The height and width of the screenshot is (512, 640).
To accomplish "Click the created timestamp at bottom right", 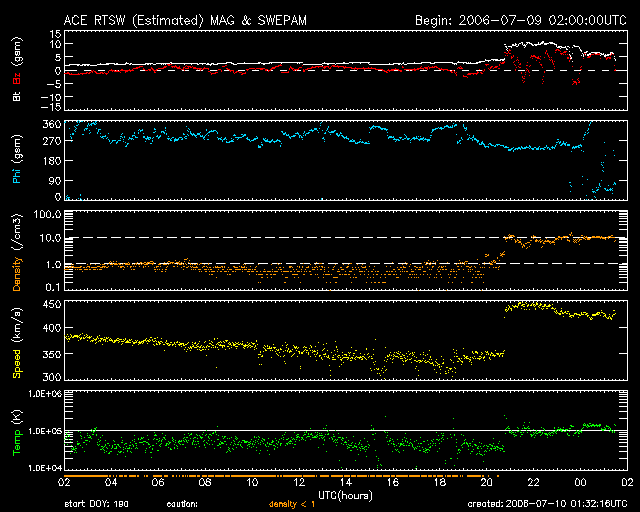I will tap(551, 504).
